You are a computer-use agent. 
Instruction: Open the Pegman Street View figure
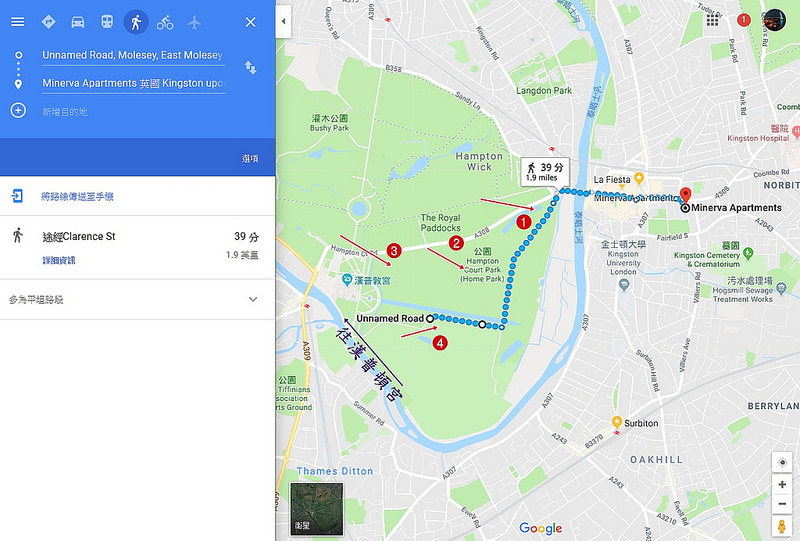(x=781, y=526)
